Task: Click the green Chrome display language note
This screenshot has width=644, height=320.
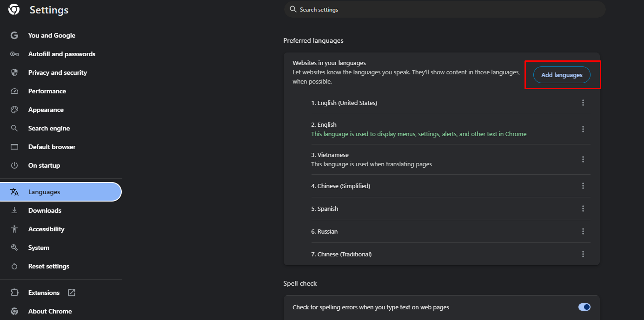Action: (x=418, y=134)
